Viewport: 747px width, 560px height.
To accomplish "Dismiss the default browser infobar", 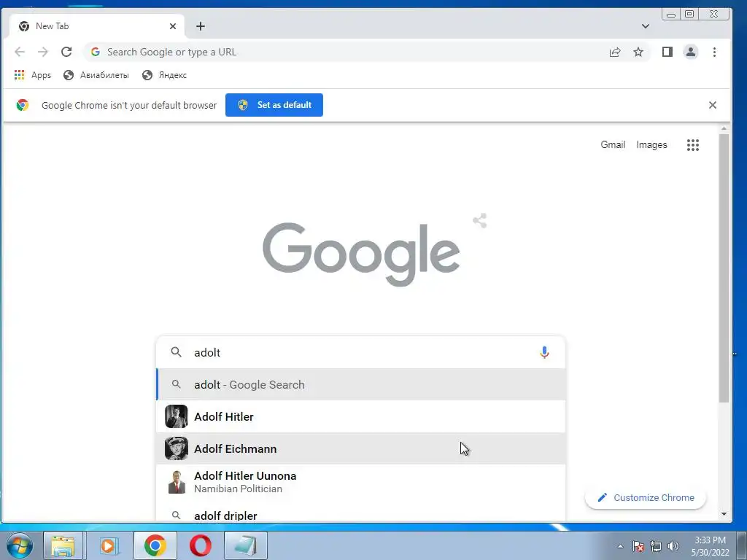I will [712, 105].
